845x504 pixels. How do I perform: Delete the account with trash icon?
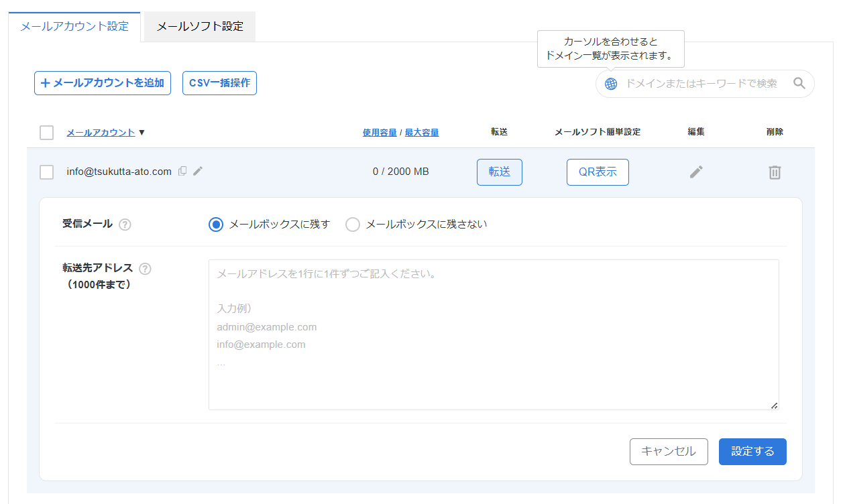tap(775, 172)
